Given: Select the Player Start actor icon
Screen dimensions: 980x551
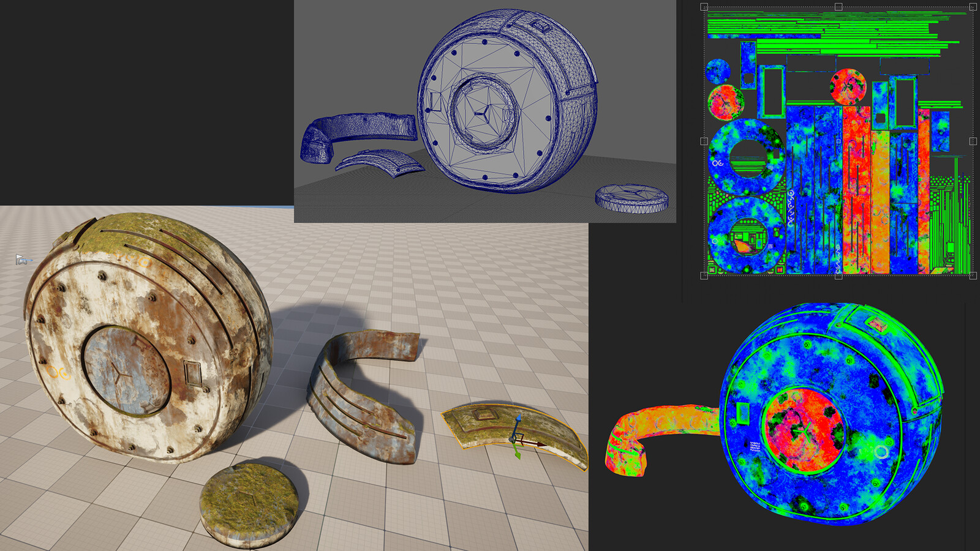Looking at the screenshot, I should pyautogui.click(x=23, y=260).
